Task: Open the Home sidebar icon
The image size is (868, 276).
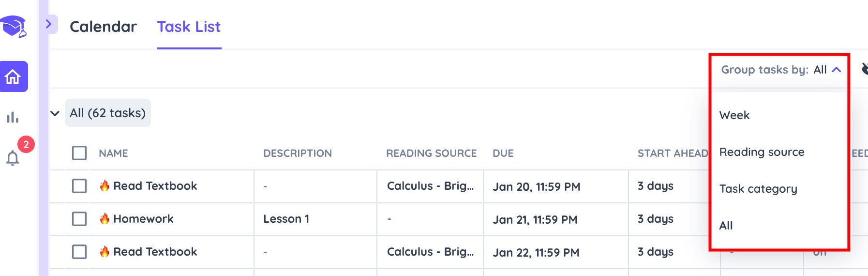Action: tap(14, 77)
